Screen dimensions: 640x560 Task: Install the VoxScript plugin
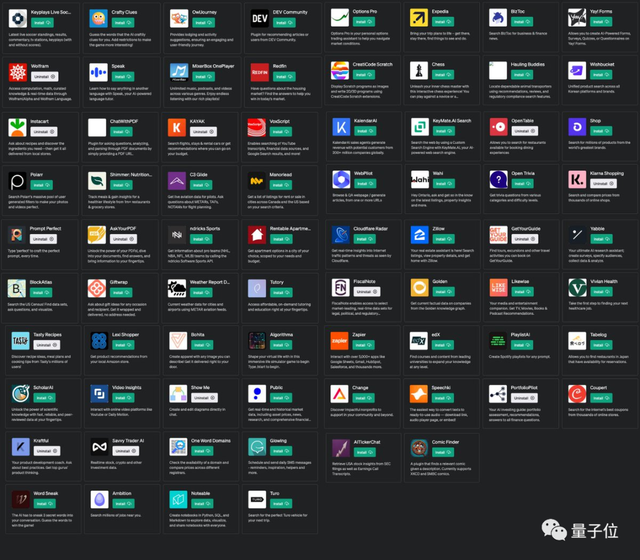pyautogui.click(x=281, y=132)
